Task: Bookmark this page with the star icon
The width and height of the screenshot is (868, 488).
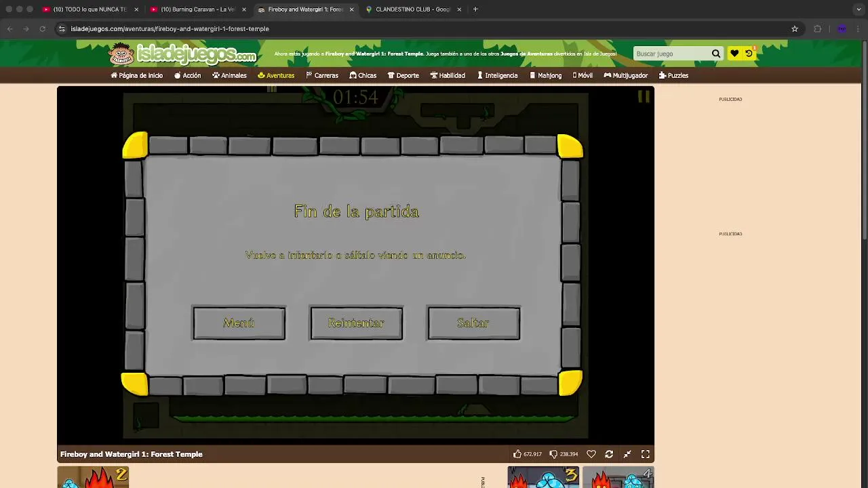Action: click(x=795, y=28)
